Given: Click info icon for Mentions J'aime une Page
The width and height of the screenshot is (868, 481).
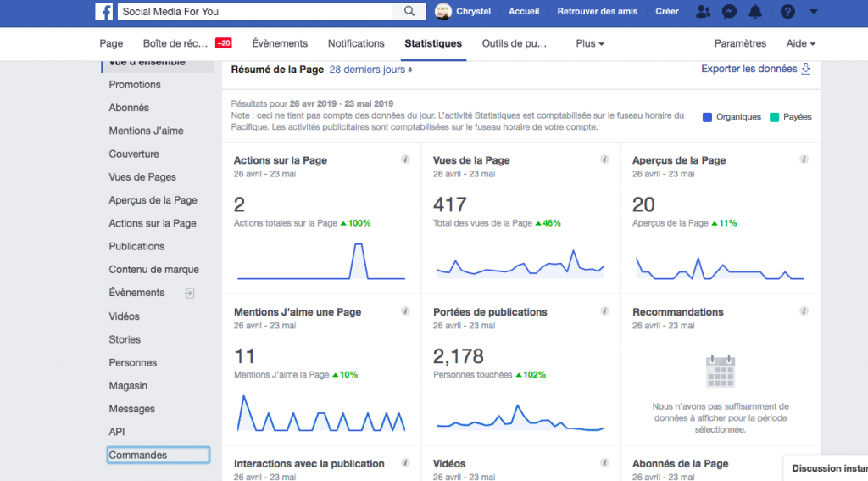Looking at the screenshot, I should (x=405, y=311).
